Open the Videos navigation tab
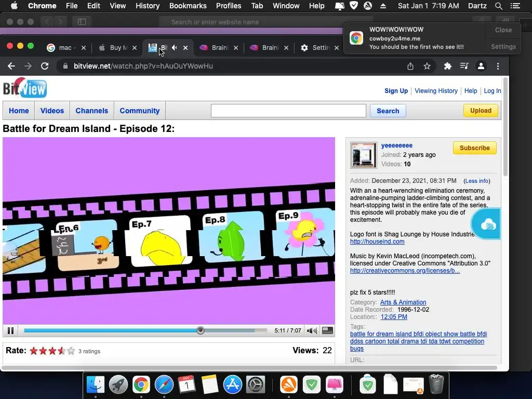The width and height of the screenshot is (532, 399). (x=52, y=111)
